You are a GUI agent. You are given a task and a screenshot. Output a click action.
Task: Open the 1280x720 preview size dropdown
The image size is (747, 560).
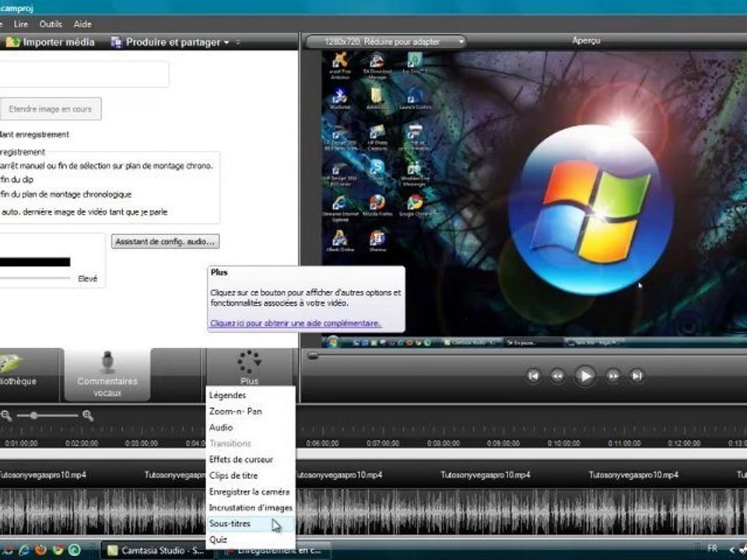385,42
